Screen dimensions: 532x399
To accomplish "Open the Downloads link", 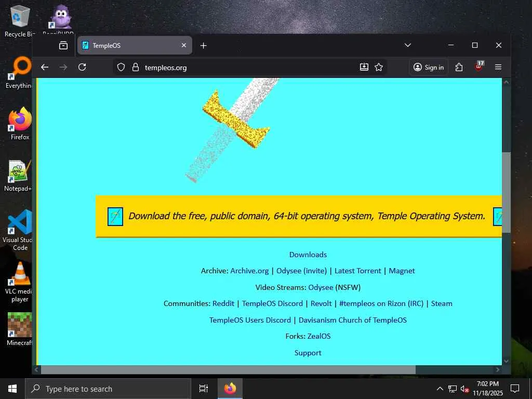I will click(308, 255).
